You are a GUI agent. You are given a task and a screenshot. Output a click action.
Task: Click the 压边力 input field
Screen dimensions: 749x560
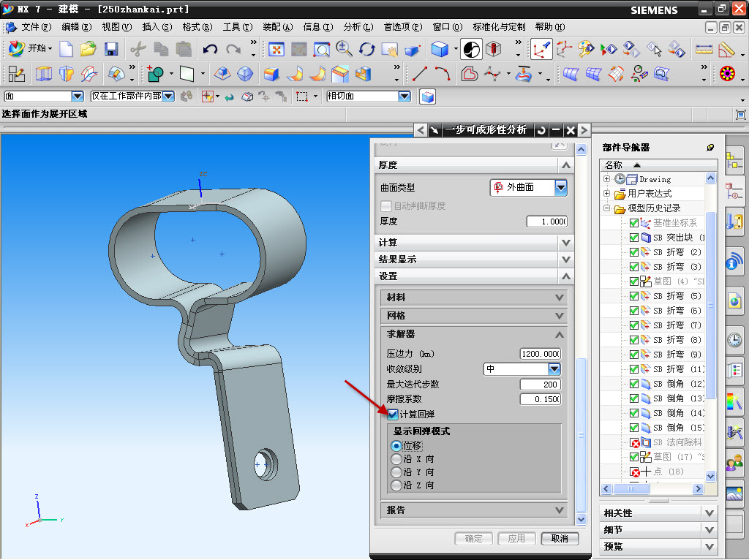coord(541,354)
